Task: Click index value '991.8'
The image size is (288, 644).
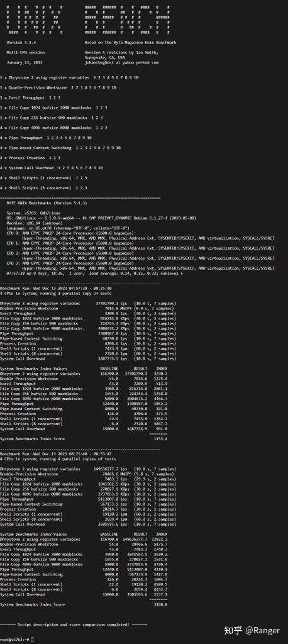Action: coord(162,429)
